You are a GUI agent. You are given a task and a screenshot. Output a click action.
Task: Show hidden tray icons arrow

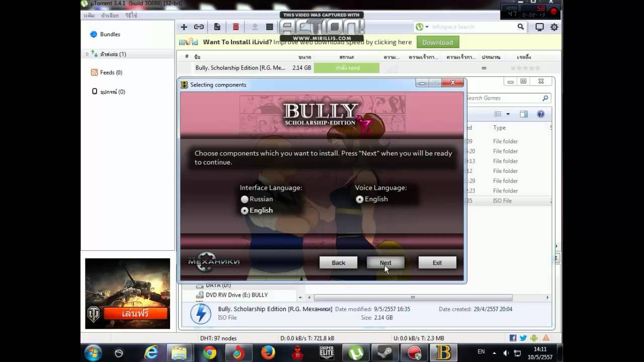[x=494, y=353]
